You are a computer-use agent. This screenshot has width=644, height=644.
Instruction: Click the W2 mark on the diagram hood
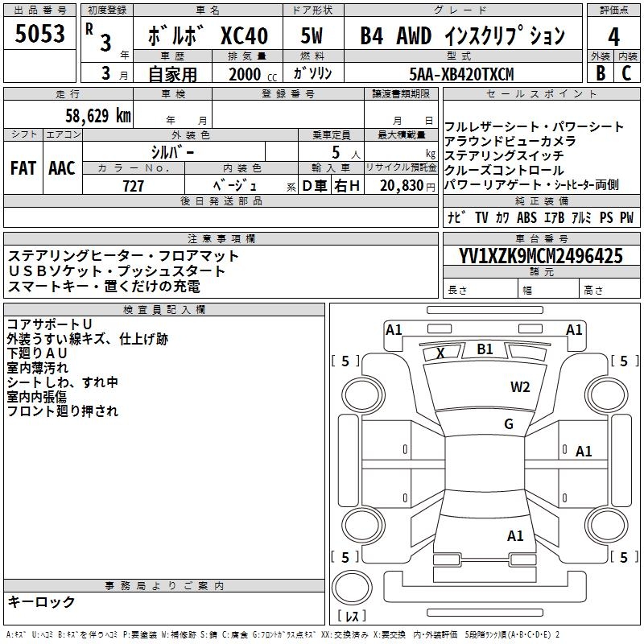click(x=520, y=387)
